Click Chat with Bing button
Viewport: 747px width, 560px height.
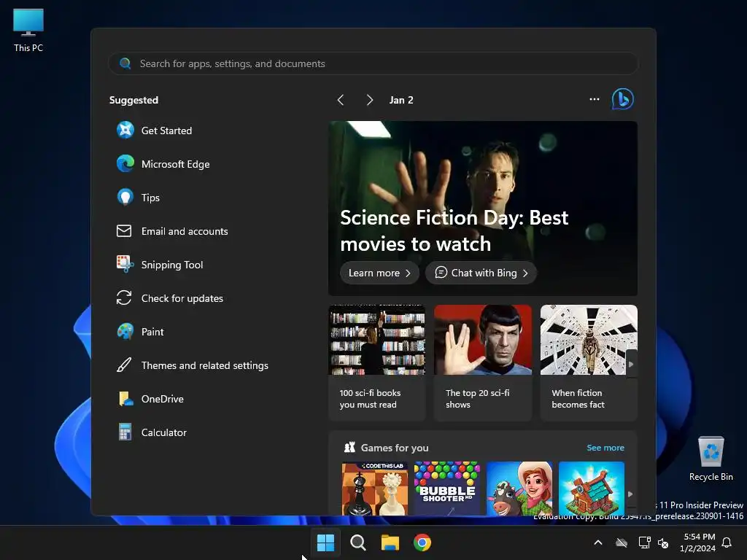(x=481, y=273)
